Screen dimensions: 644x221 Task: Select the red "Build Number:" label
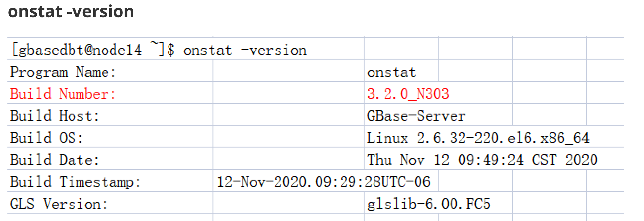pos(63,94)
